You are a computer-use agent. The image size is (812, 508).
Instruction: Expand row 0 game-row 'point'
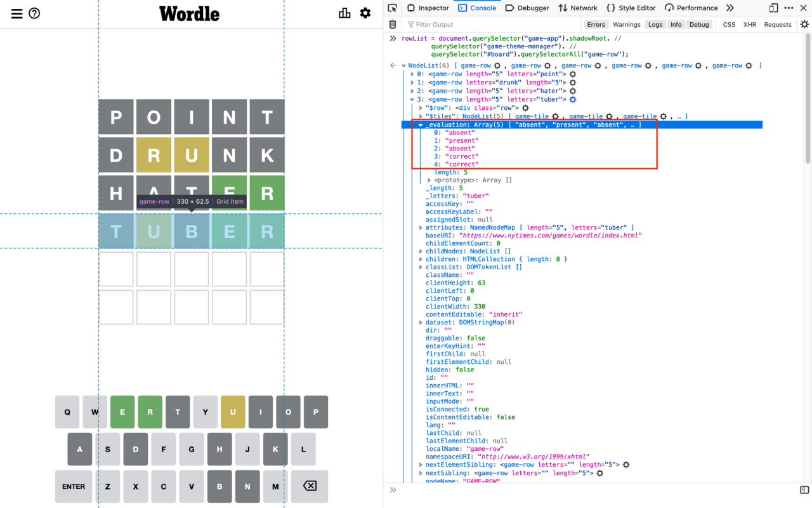coord(413,75)
